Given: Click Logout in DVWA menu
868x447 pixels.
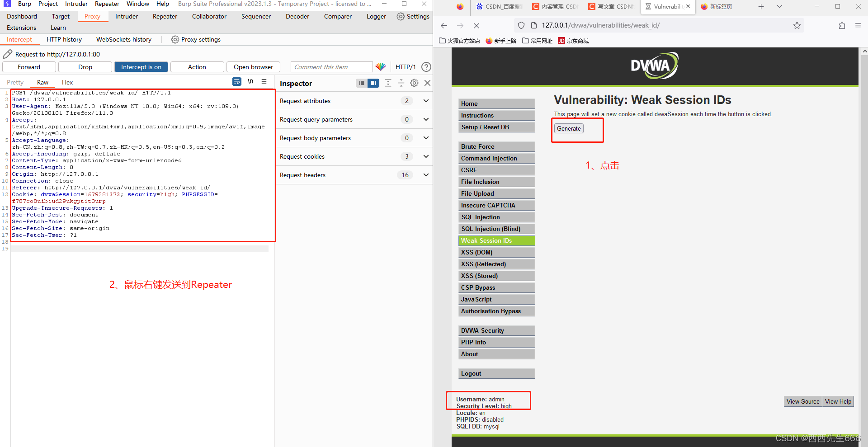Looking at the screenshot, I should [496, 374].
